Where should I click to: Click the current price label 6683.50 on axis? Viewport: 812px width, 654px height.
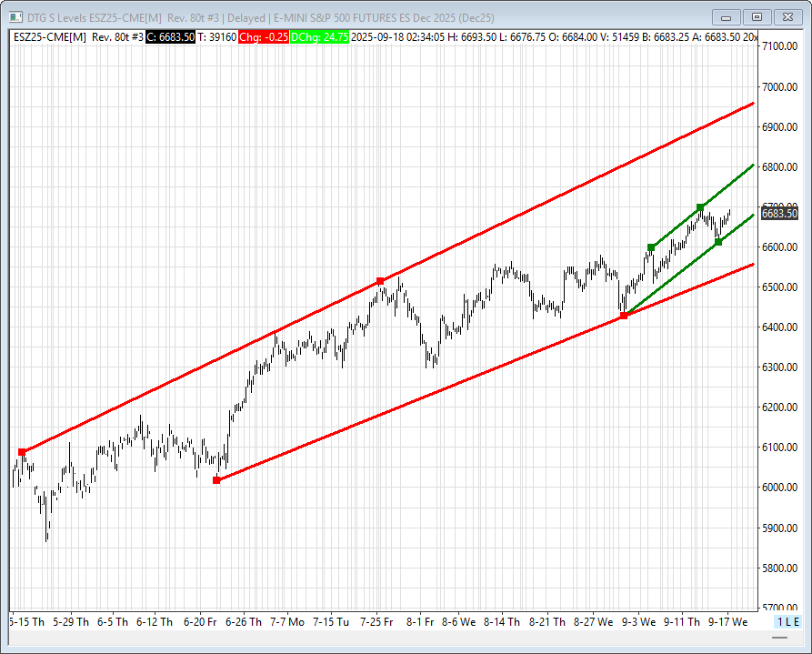click(779, 214)
